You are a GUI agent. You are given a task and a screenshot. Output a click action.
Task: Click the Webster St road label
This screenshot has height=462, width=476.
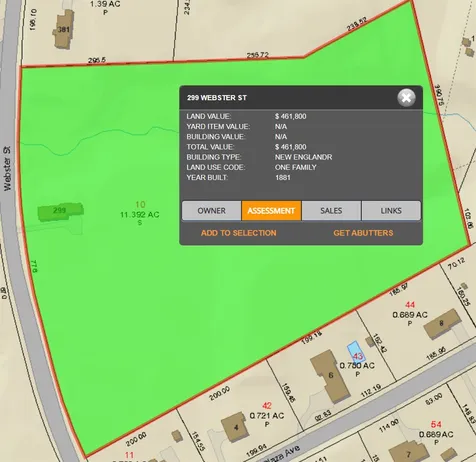pos(7,168)
